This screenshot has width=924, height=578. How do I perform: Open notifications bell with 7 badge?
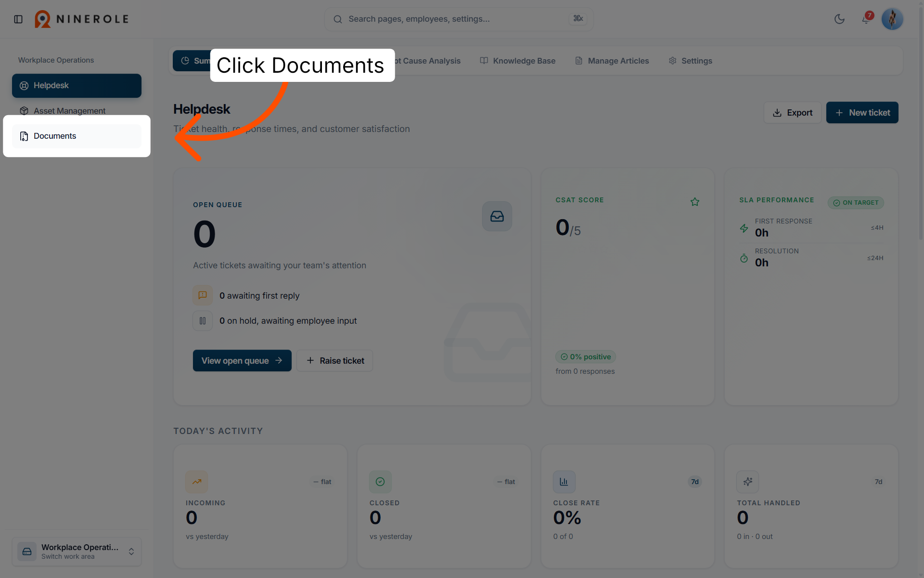866,19
